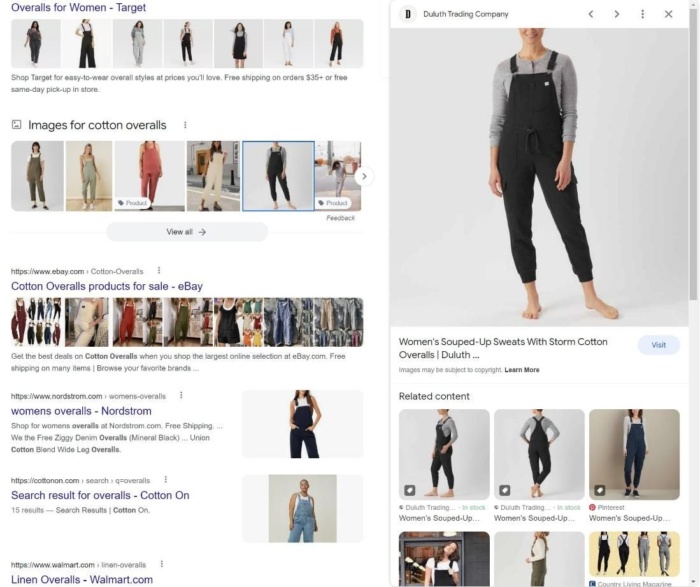Show more images with carousel arrow
The image size is (700, 587).
(x=364, y=176)
